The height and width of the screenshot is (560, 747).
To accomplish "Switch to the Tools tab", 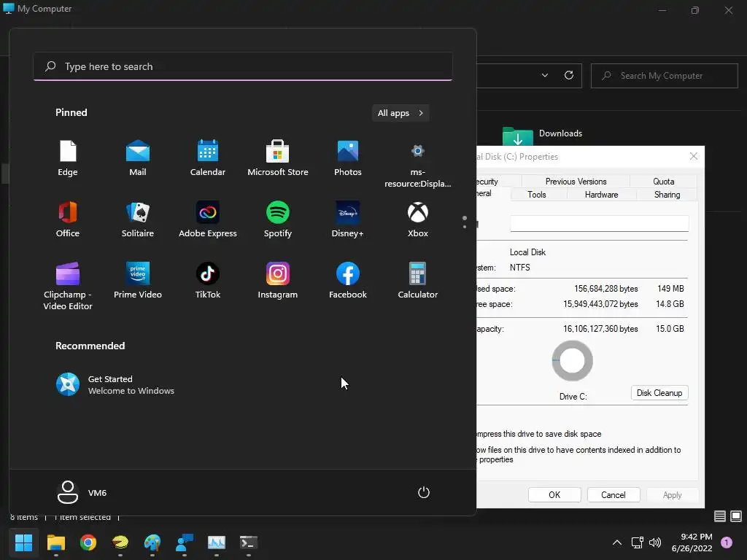I will click(x=537, y=194).
